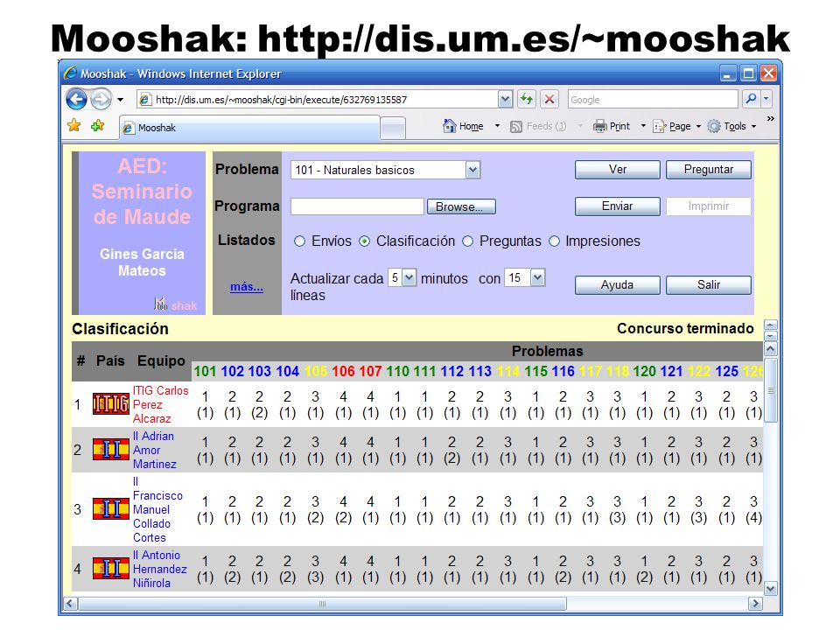Click the II flag icon beside Antonio Hernandez
This screenshot has height=630, width=840.
(111, 569)
